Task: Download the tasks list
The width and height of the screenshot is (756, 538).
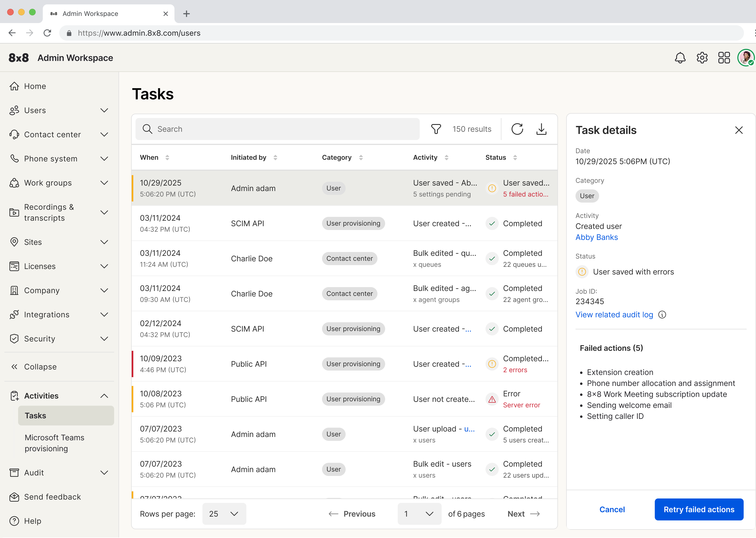Action: tap(541, 129)
